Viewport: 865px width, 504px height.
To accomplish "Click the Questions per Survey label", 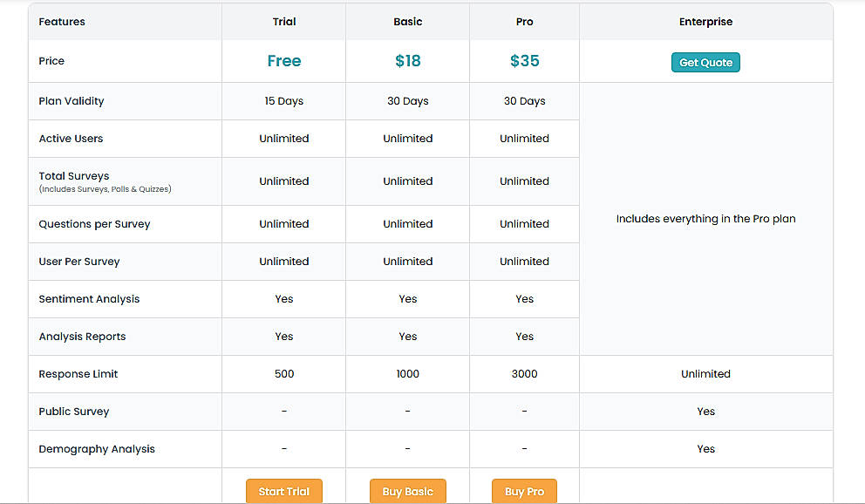I will point(94,224).
